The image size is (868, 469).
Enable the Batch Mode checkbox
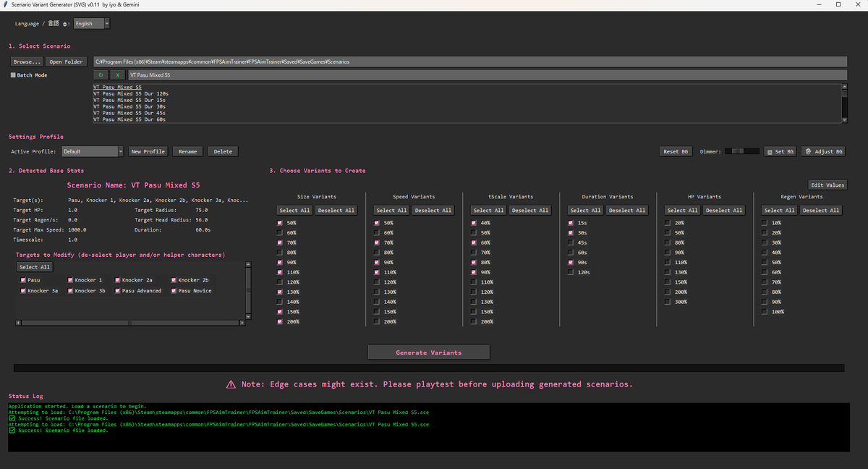pyautogui.click(x=13, y=75)
